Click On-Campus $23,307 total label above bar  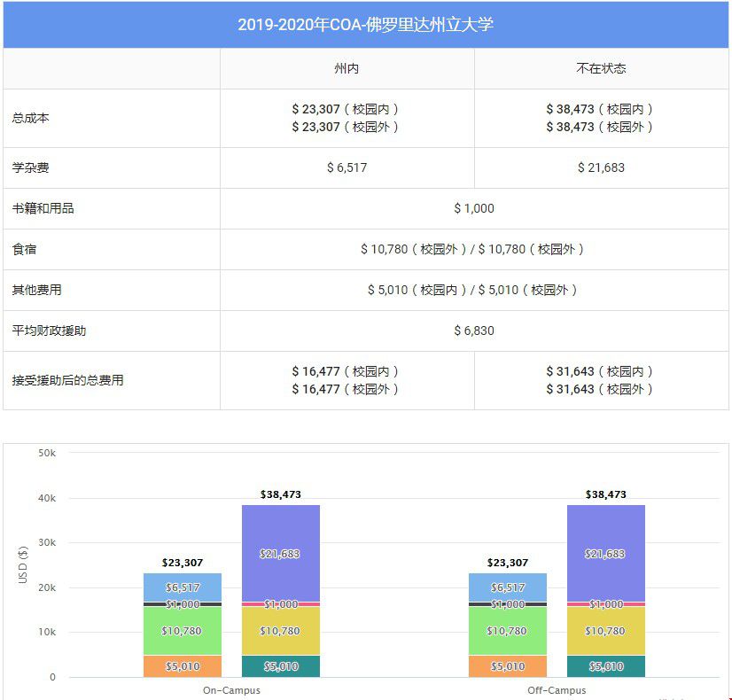tap(183, 563)
